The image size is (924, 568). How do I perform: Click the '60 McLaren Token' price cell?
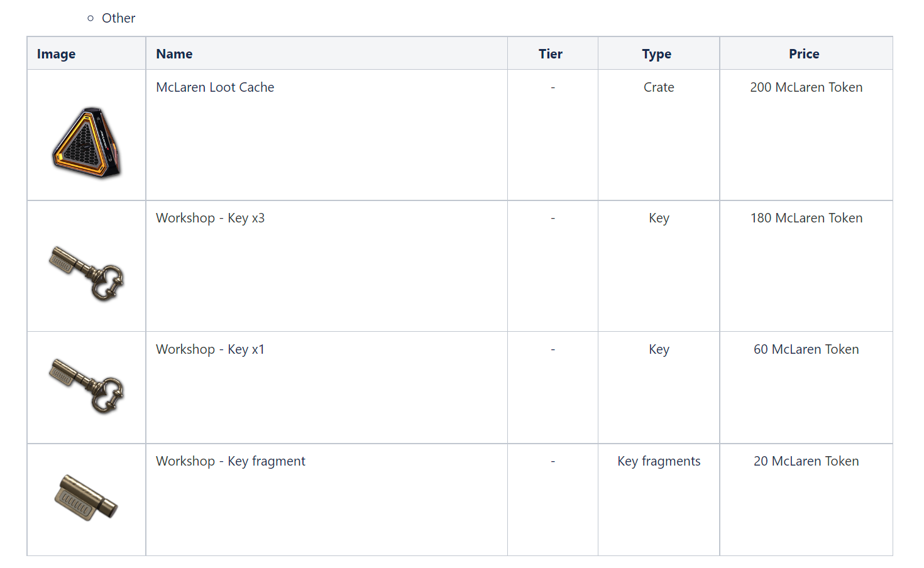coord(806,349)
